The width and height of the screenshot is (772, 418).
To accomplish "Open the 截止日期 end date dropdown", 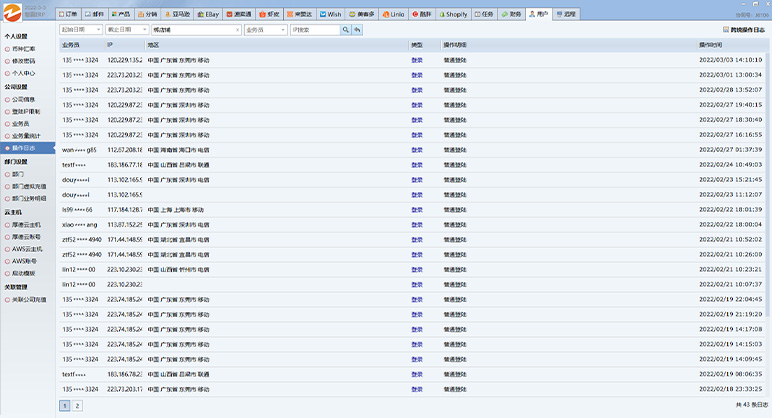I will coord(143,30).
